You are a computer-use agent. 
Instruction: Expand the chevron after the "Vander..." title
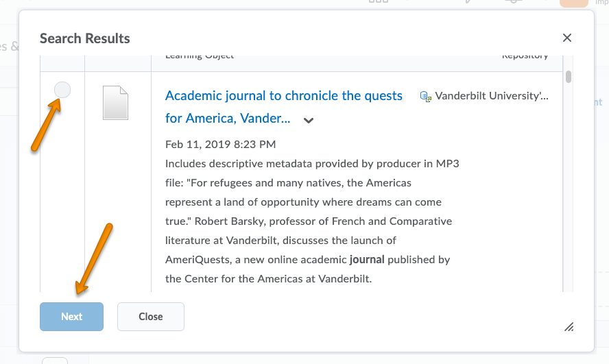309,120
